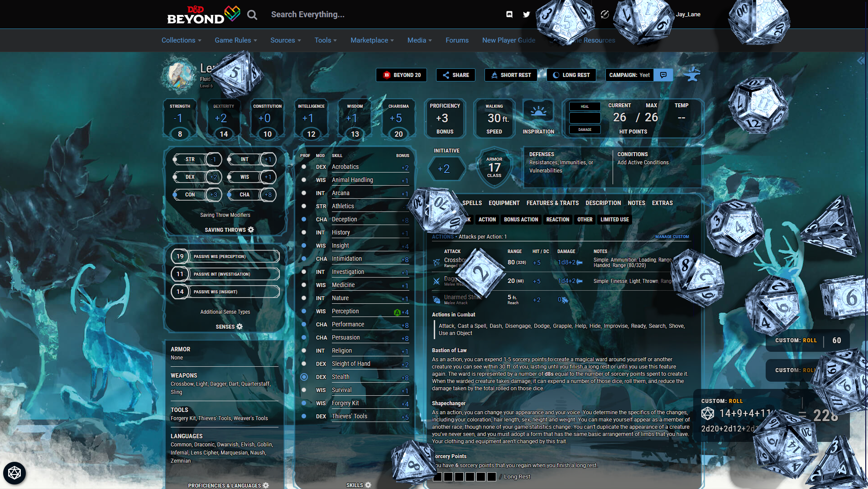Toggle Stealth expertise indicator
Viewport: 868px width, 489px height.
(x=304, y=377)
